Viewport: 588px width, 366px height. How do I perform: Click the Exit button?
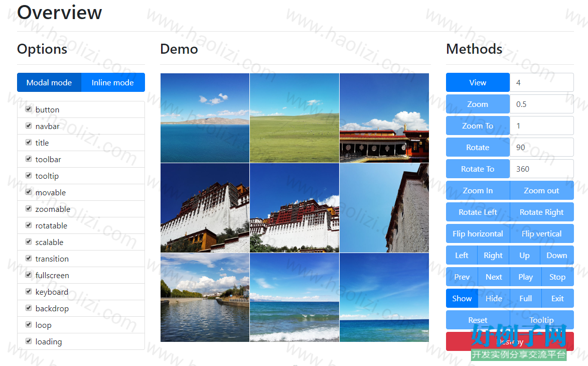tap(557, 298)
